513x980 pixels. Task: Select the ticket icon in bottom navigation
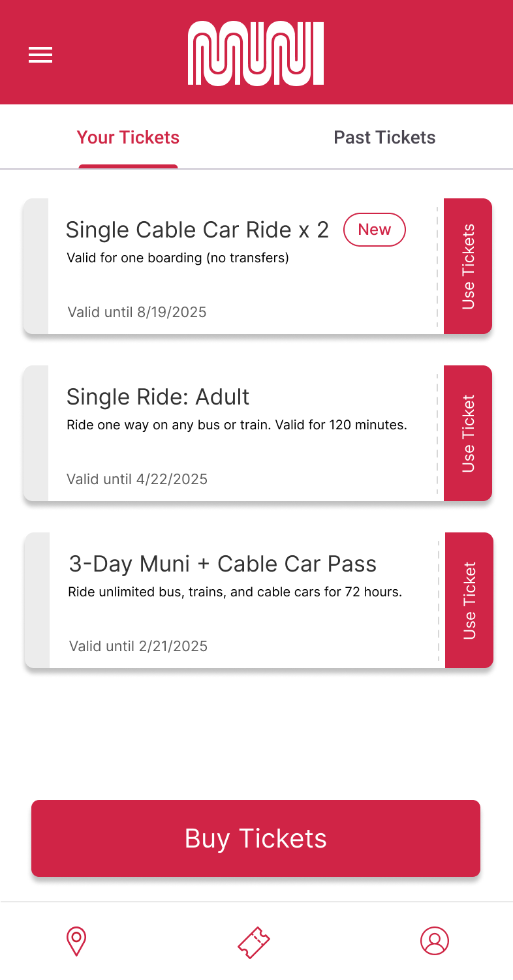(254, 942)
